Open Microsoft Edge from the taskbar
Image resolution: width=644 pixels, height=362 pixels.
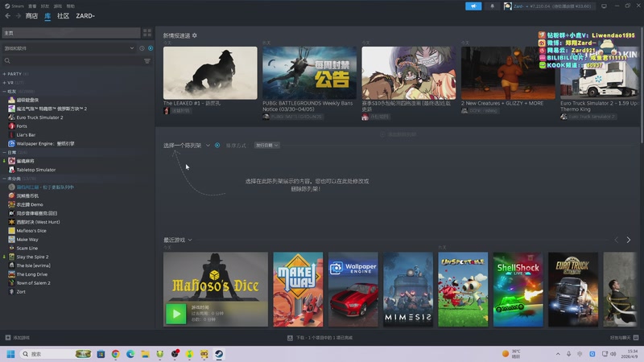(130, 354)
